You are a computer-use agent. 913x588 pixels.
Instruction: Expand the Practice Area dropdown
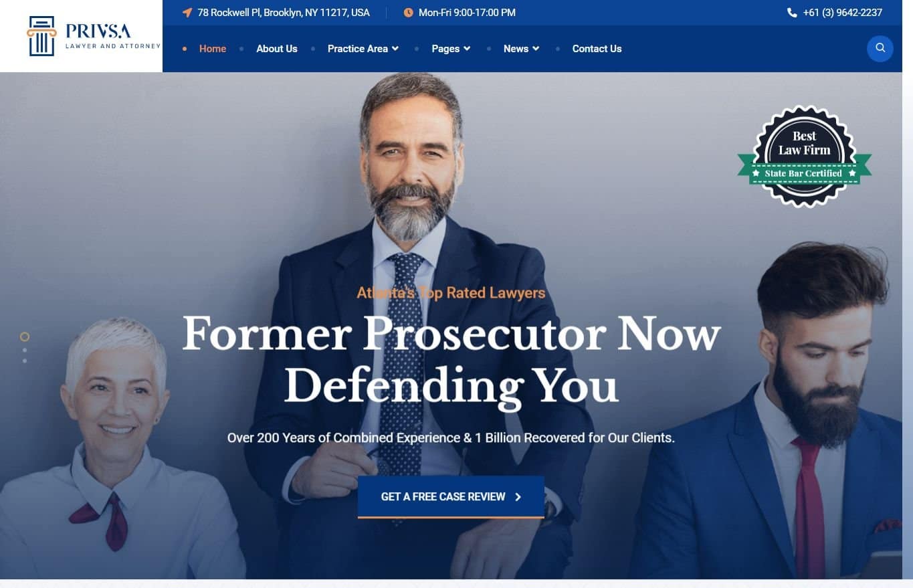coord(363,49)
